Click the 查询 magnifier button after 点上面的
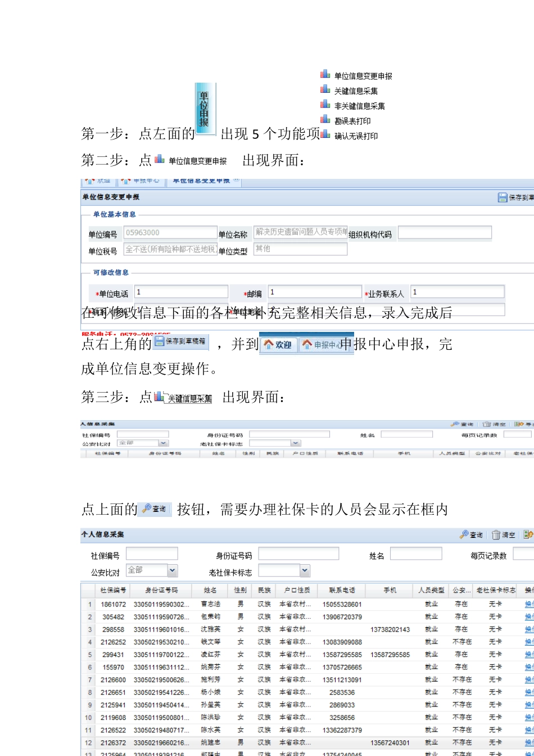 point(155,508)
